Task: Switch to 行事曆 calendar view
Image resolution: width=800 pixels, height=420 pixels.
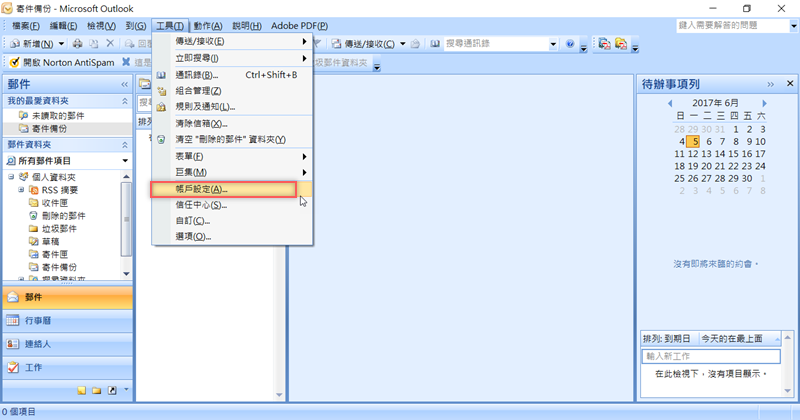Action: [67, 321]
